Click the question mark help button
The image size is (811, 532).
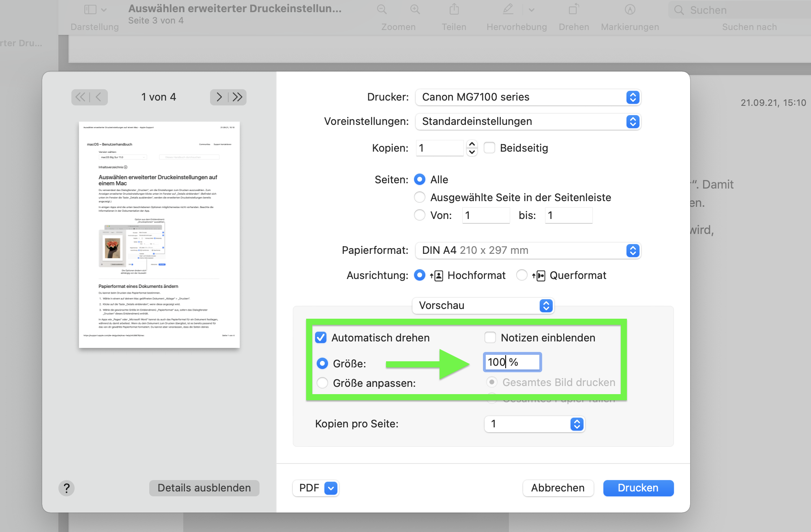click(x=67, y=488)
